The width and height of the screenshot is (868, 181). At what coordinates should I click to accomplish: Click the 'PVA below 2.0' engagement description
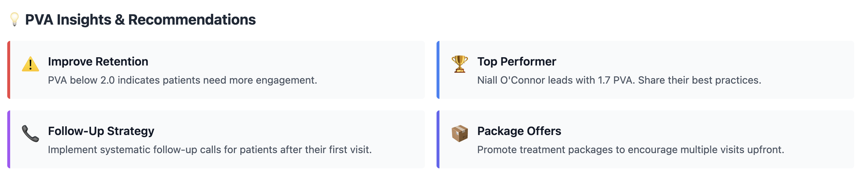182,80
